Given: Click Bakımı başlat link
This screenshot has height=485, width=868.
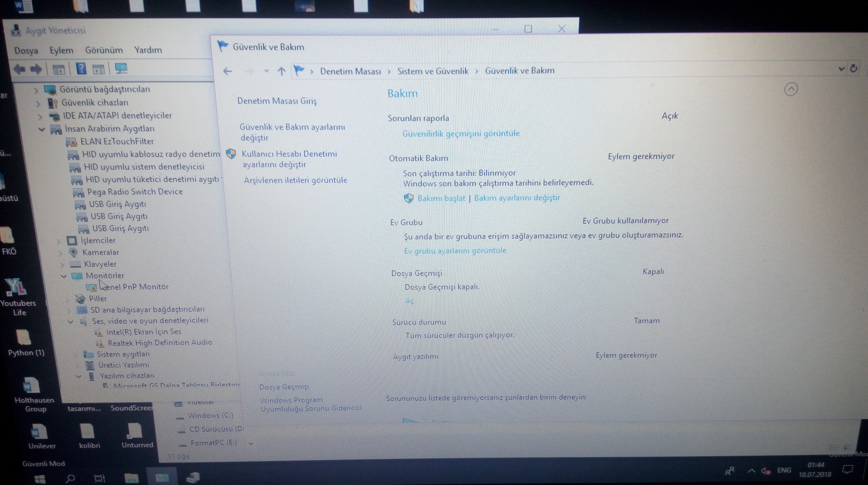Looking at the screenshot, I should click(x=441, y=198).
